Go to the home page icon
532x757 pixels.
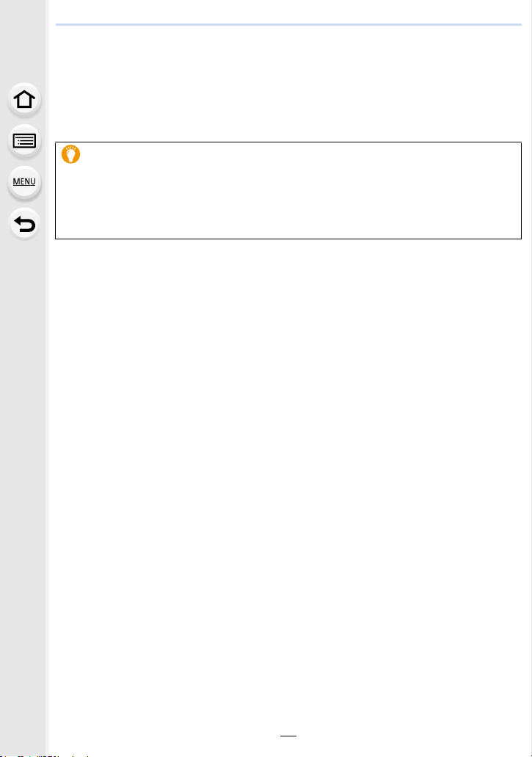pyautogui.click(x=24, y=99)
